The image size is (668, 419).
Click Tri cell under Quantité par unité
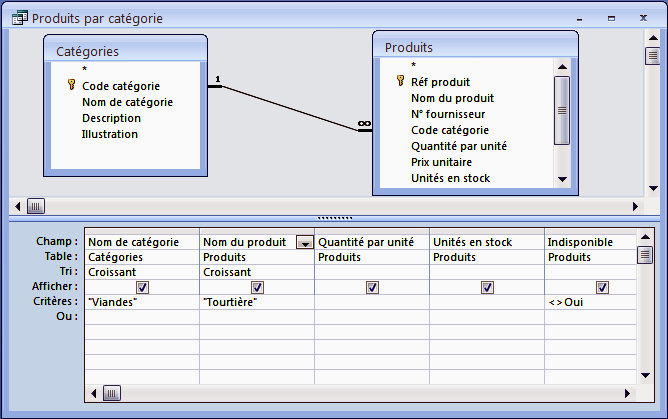[372, 272]
